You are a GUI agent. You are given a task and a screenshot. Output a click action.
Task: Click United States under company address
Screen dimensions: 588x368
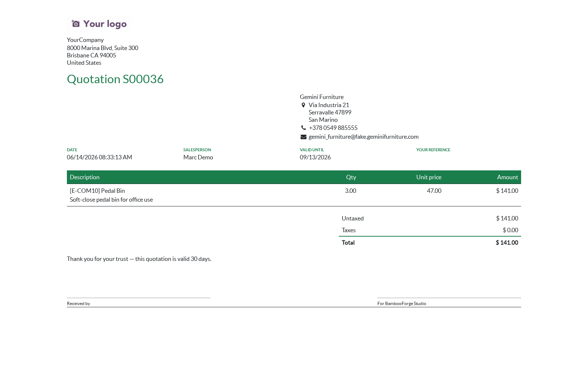click(84, 63)
